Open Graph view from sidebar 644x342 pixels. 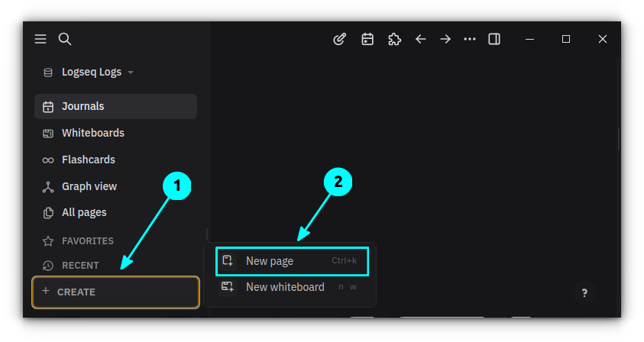89,186
